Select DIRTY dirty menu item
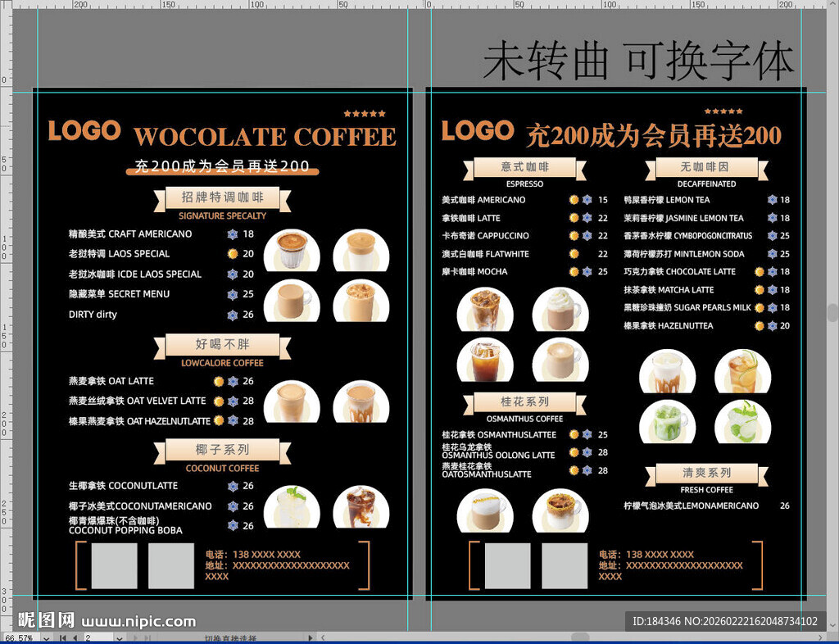The image size is (839, 644). coord(93,315)
